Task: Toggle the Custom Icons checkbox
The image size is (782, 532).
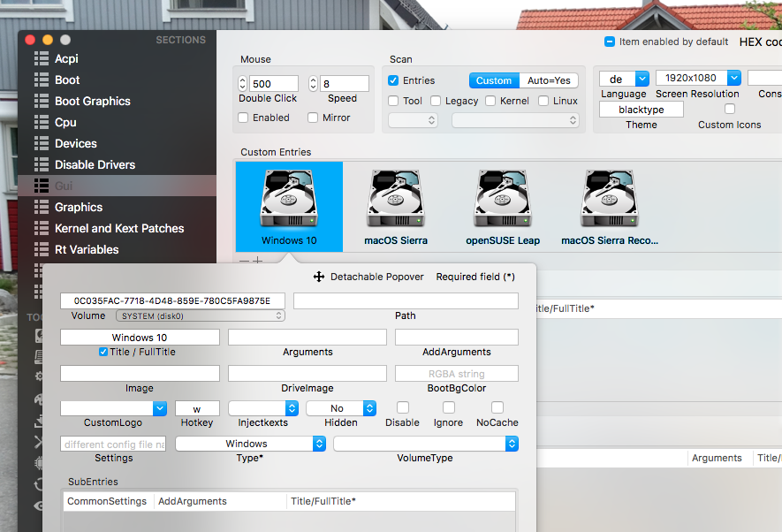Action: 730,109
